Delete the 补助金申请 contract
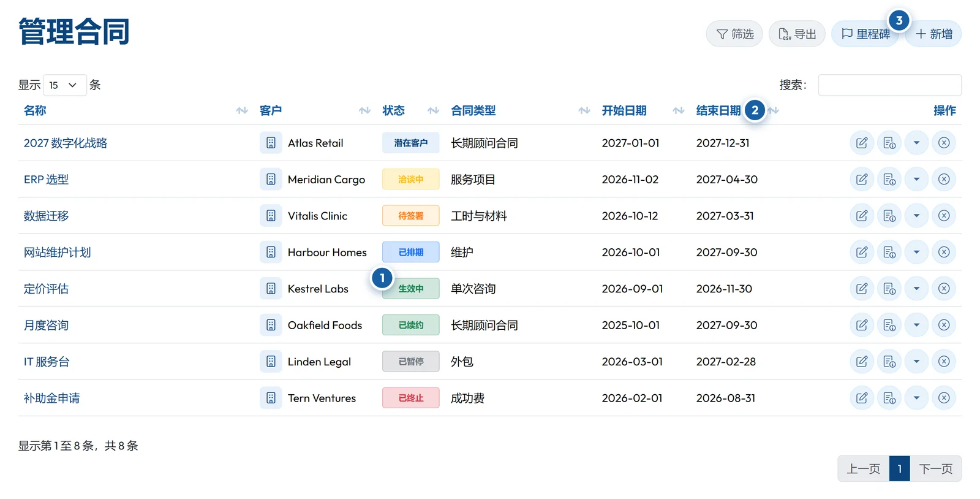The height and width of the screenshot is (499, 980). click(x=944, y=398)
